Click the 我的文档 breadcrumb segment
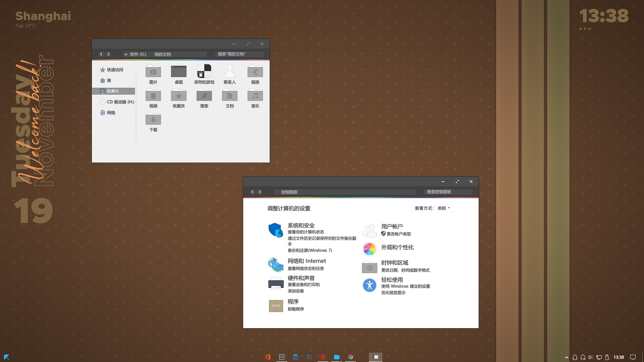This screenshot has width=644, height=362. click(x=162, y=54)
